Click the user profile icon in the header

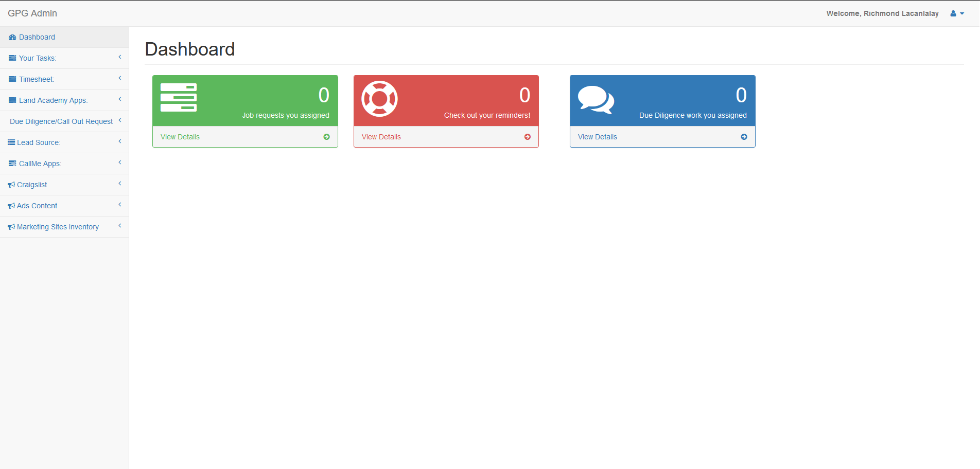point(953,14)
